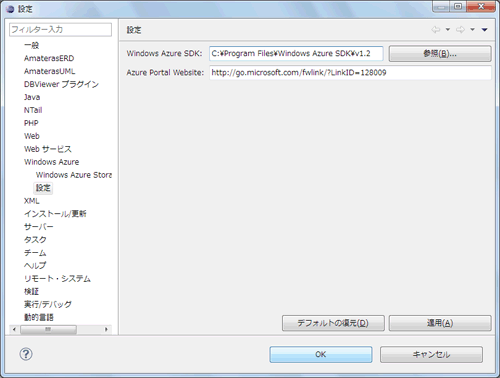Screen dimensions: 500x378
Task: Open the back history dropdown arrow
Action: 448,30
